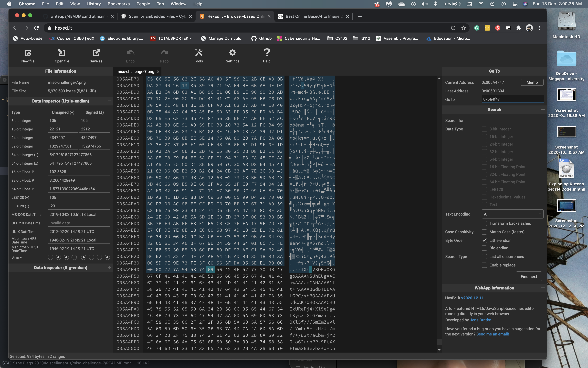Open the Chrome extensions puzzle icon
The height and width of the screenshot is (368, 588).
pos(519,28)
